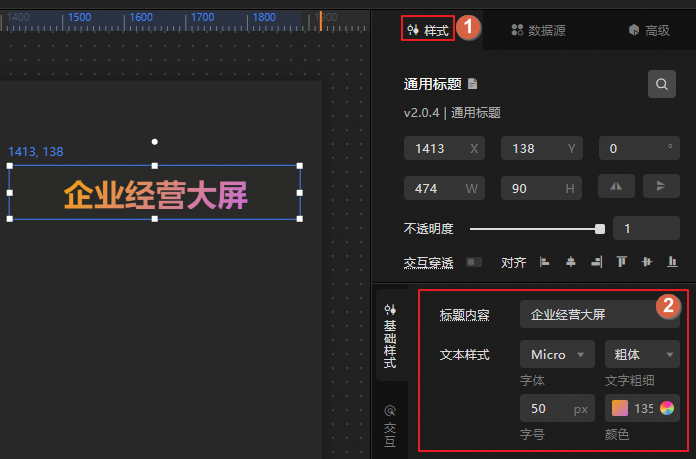Open the 数据源 tab
This screenshot has height=459, width=696.
pos(538,30)
